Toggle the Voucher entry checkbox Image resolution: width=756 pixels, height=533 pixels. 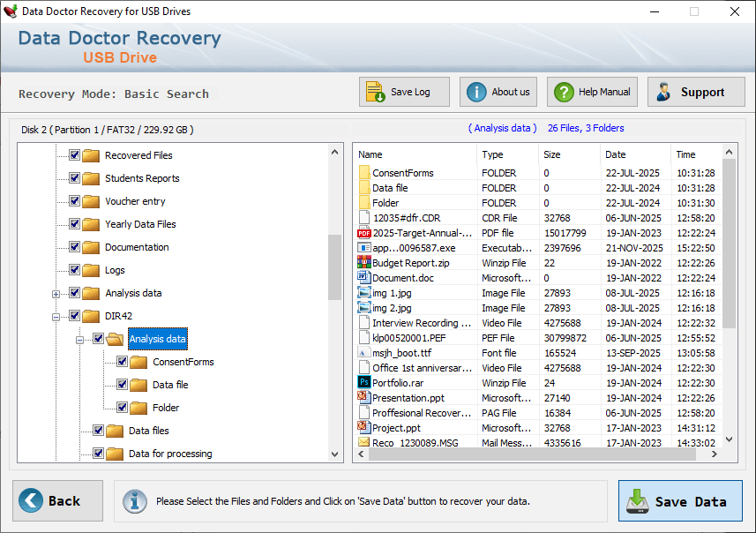[74, 200]
